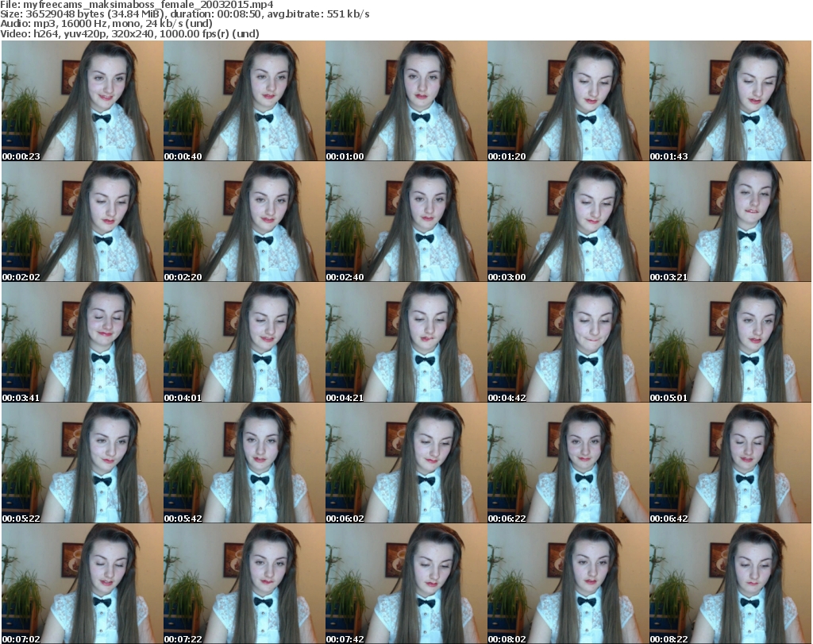Pick the frame stamped 00:08:02
813x644 pixels.
pyautogui.click(x=568, y=584)
